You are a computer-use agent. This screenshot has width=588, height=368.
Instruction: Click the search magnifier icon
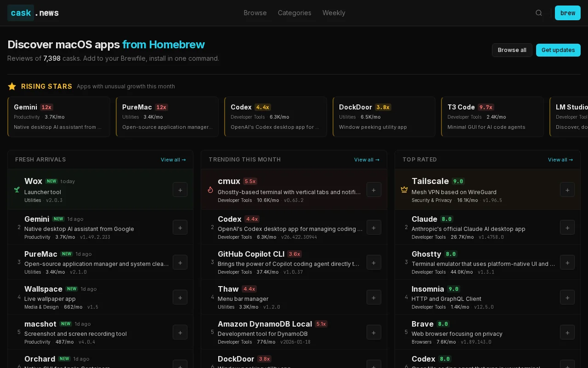coord(539,13)
